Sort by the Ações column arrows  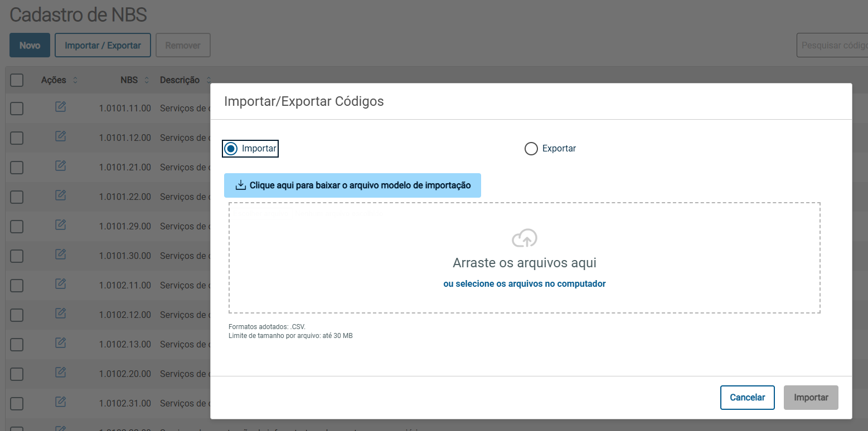(x=75, y=80)
